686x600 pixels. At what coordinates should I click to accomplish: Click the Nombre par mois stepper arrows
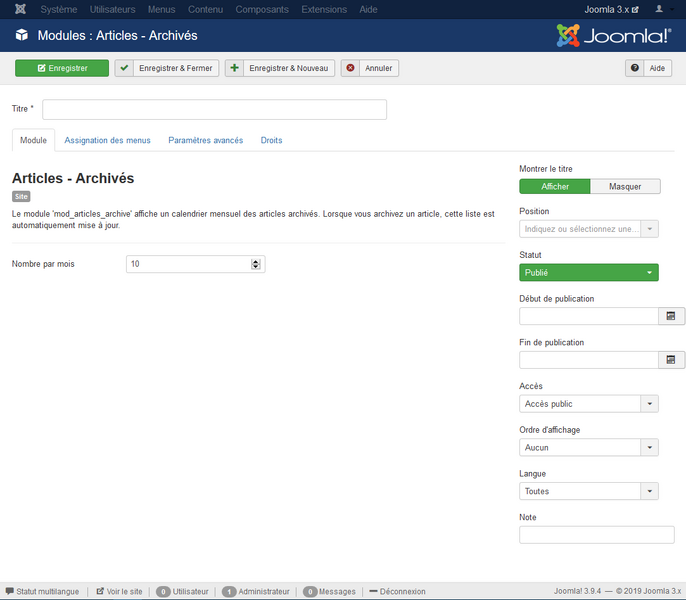coord(256,264)
